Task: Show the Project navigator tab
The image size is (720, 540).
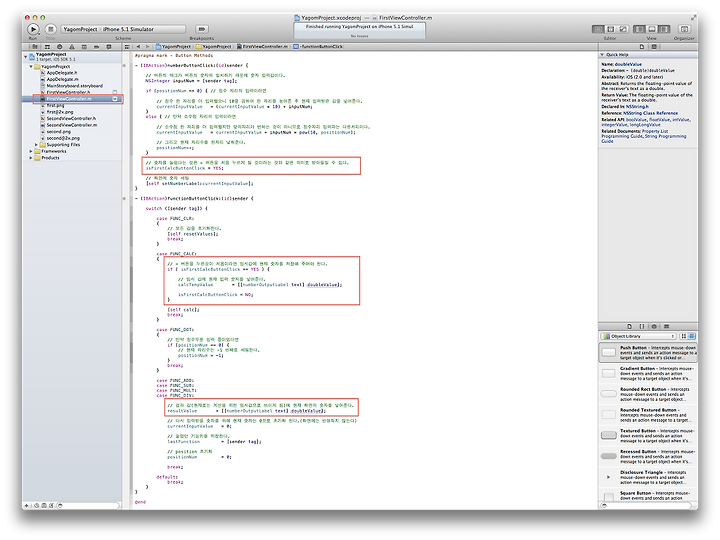Action: point(34,46)
